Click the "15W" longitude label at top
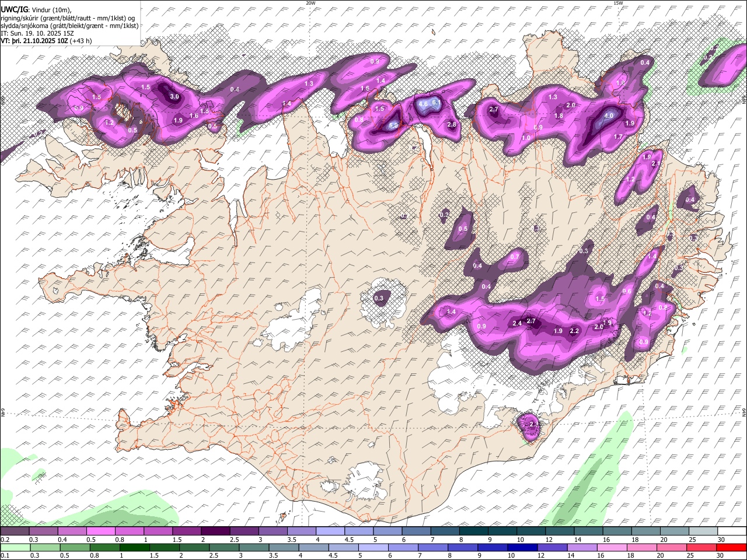 click(x=618, y=3)
